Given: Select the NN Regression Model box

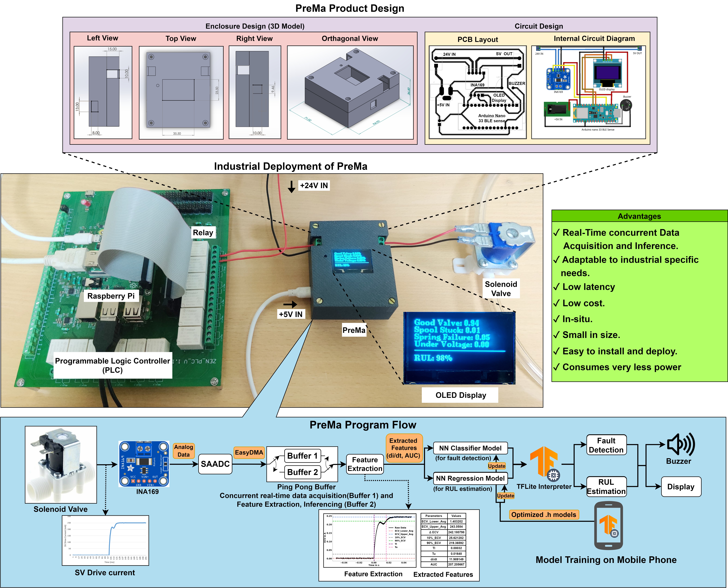Looking at the screenshot, I should [x=470, y=478].
